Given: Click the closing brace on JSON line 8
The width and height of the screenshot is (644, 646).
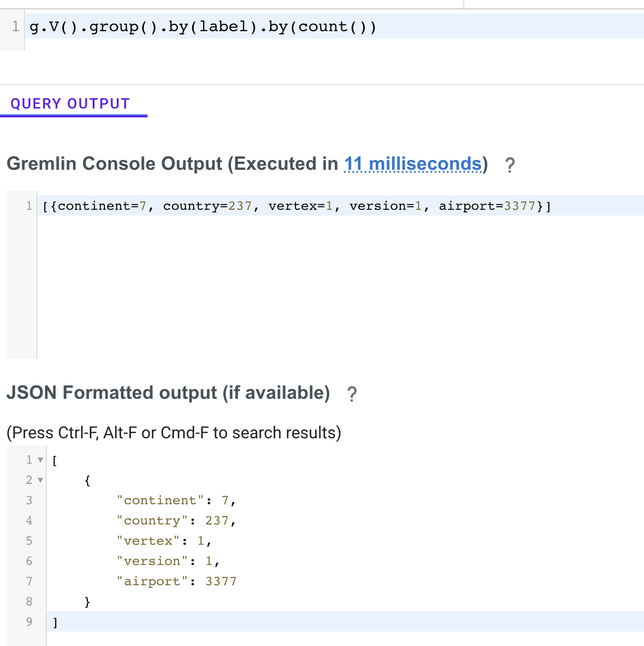Looking at the screenshot, I should [x=87, y=601].
